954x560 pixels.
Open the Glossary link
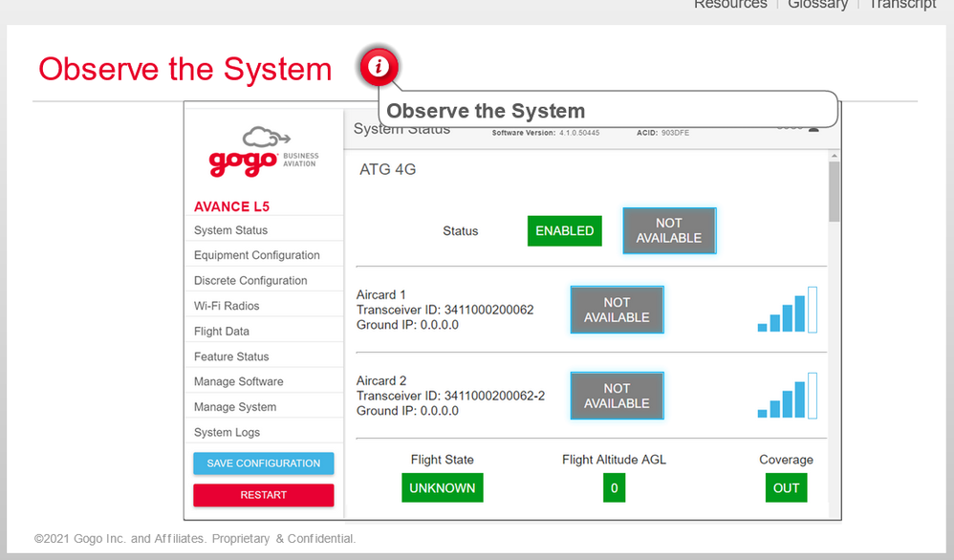tap(817, 5)
